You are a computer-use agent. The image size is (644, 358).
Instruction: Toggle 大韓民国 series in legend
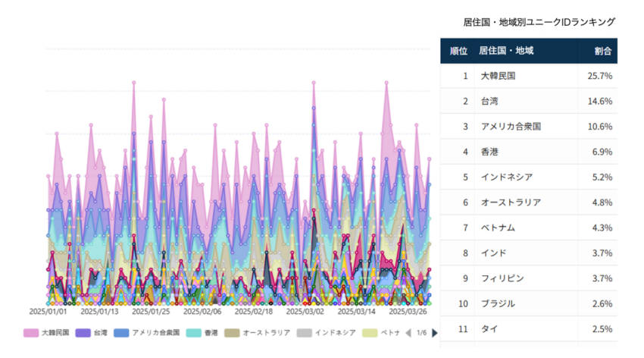click(x=46, y=333)
